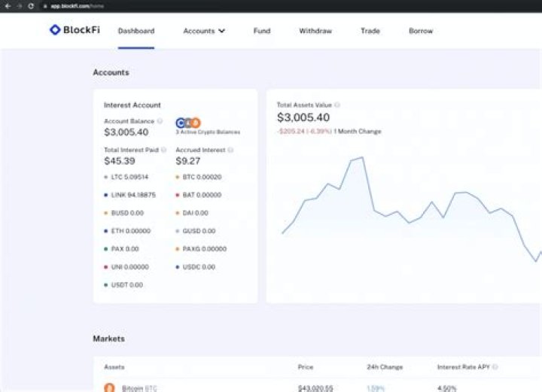Go back with browser back arrow
The width and height of the screenshot is (542, 392).
coord(8,6)
